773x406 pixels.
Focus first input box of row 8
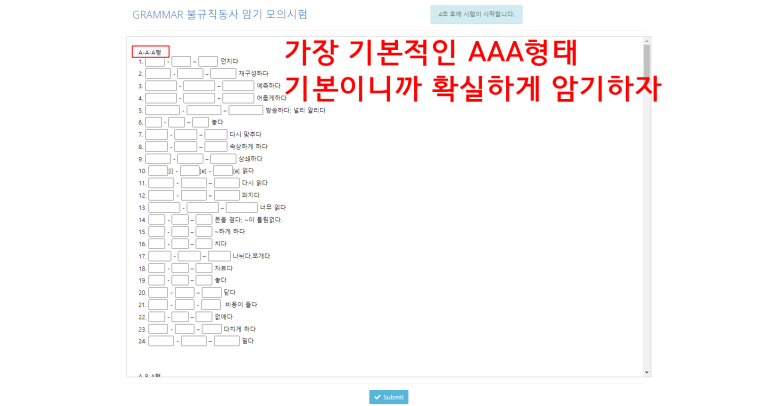[156, 146]
